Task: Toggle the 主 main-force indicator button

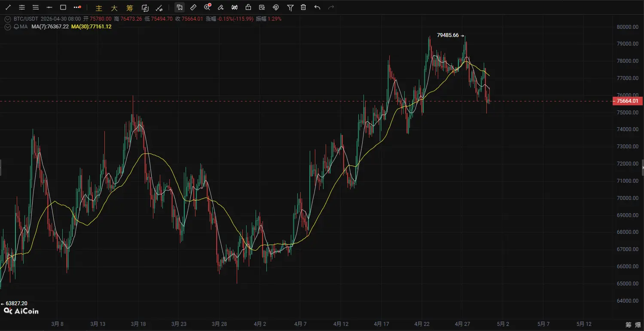Action: pos(99,8)
